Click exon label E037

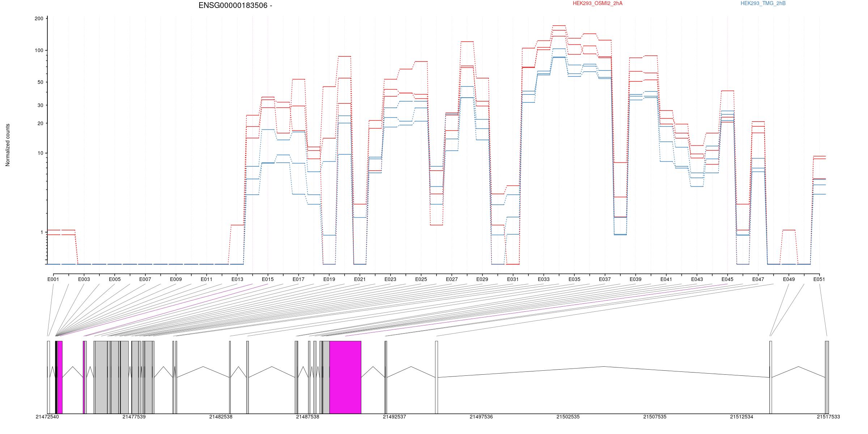coord(605,279)
